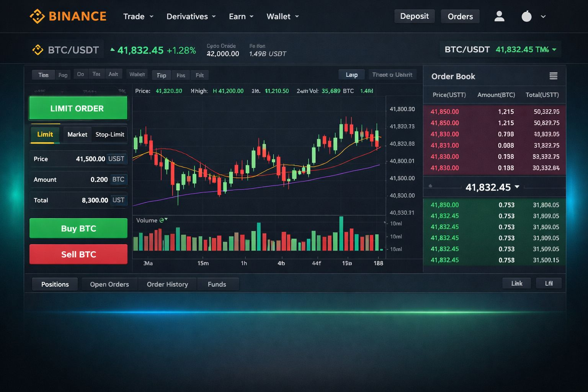This screenshot has height=392, width=588.
Task: Click the Total(USTT) column header
Action: tap(542, 95)
